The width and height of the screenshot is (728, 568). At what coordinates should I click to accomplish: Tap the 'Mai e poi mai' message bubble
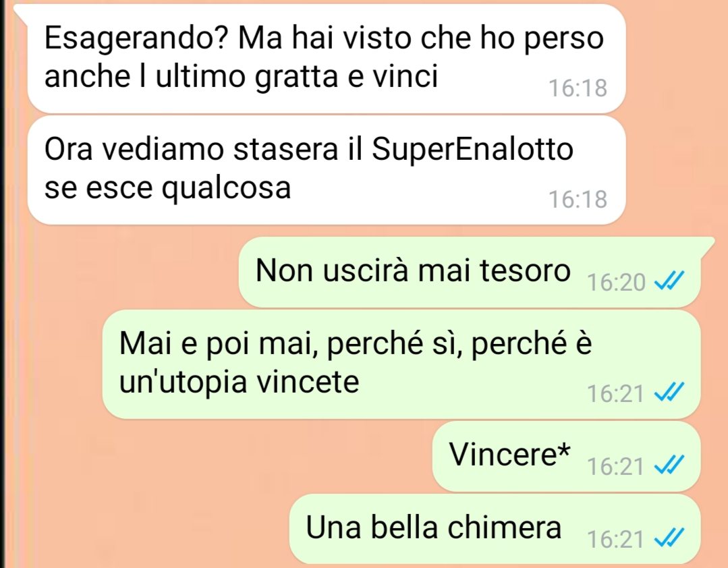(401, 364)
